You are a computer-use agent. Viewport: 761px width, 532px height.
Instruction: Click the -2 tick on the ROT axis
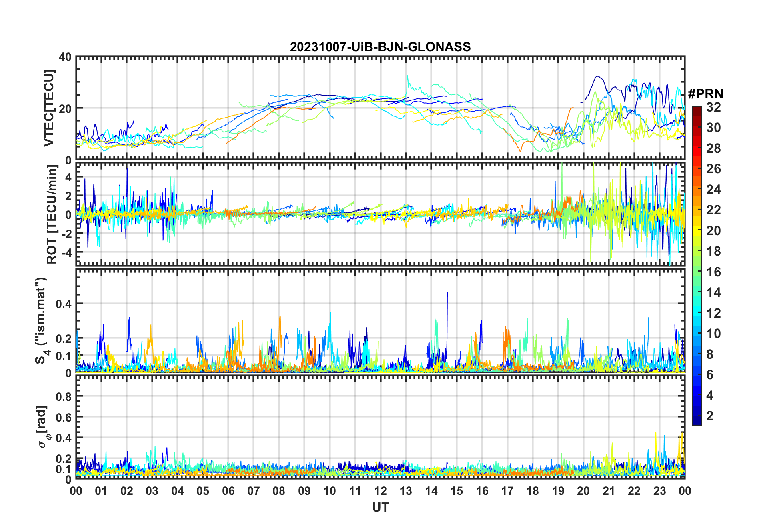[66, 234]
